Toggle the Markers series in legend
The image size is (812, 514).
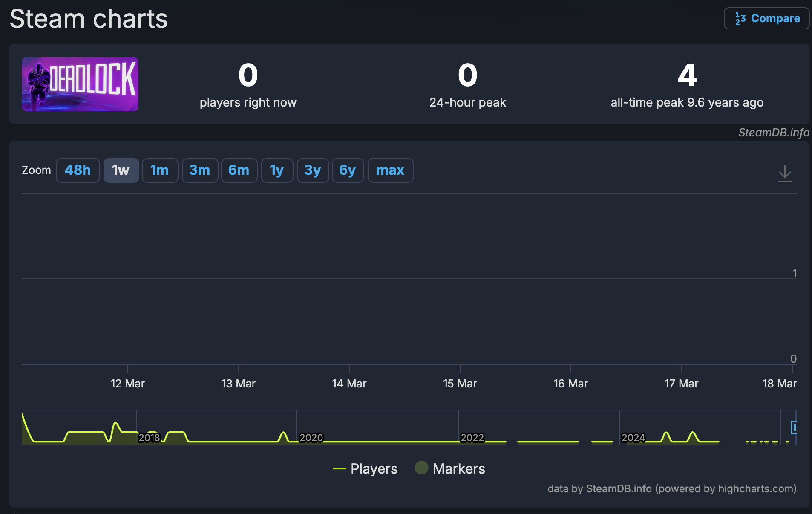tap(450, 468)
